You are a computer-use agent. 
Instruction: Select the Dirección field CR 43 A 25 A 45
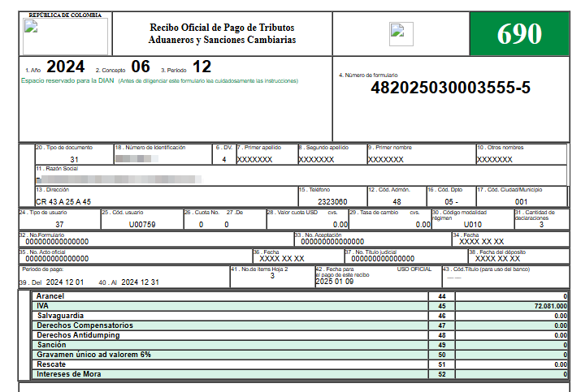63,201
